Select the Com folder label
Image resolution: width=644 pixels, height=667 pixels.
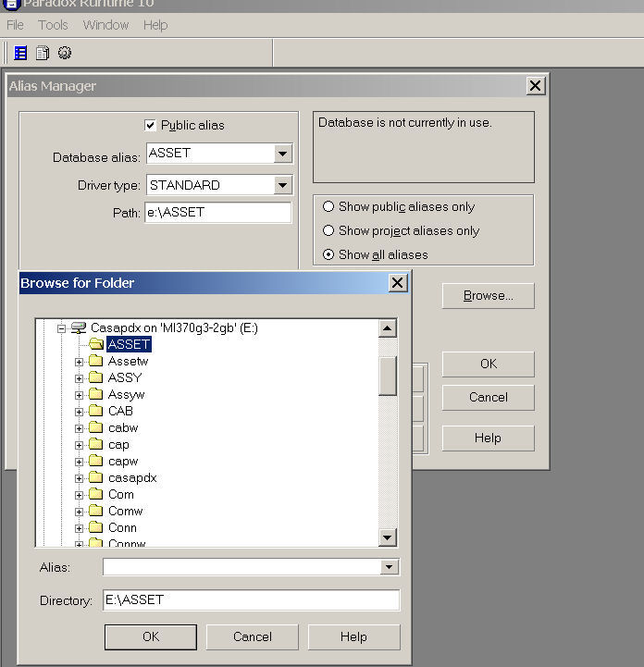click(x=121, y=494)
